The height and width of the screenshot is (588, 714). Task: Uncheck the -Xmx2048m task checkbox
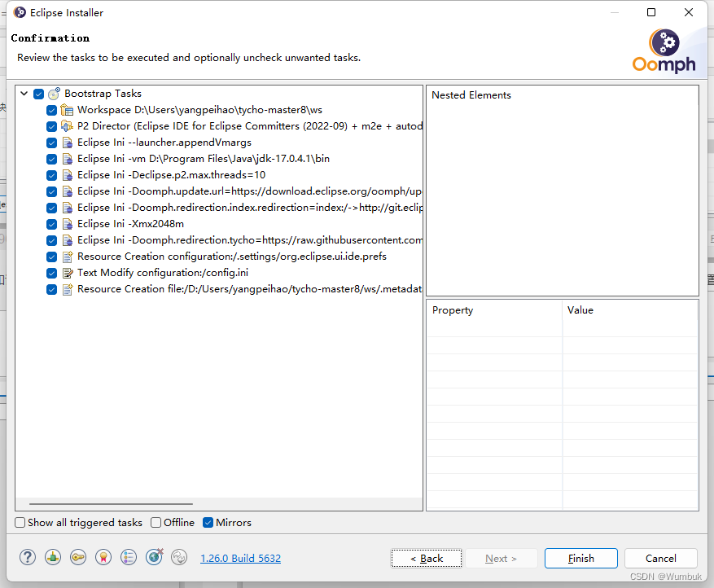51,224
